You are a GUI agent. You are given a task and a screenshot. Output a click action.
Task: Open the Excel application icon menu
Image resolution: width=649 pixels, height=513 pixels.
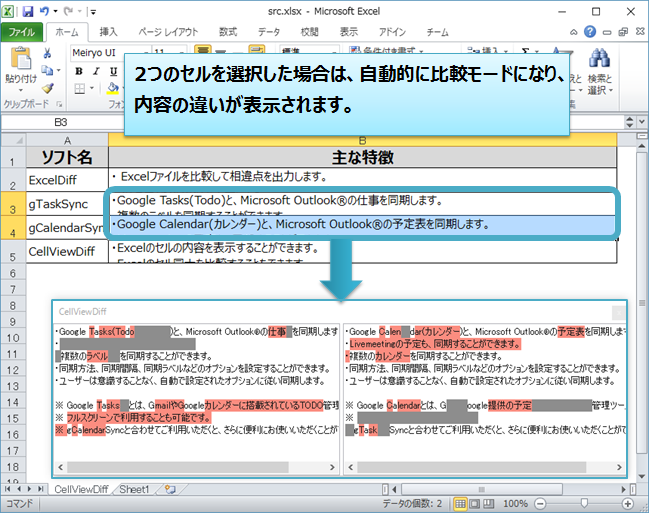pos(7,11)
